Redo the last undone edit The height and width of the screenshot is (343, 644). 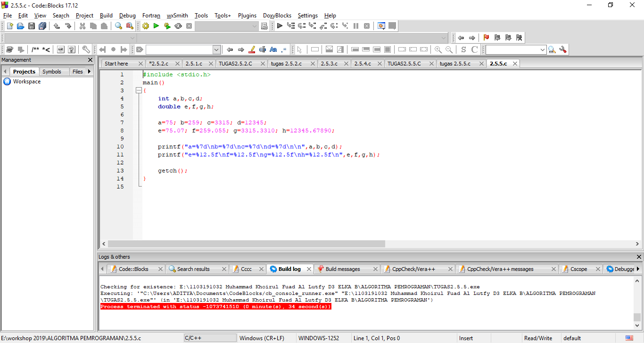(x=68, y=26)
